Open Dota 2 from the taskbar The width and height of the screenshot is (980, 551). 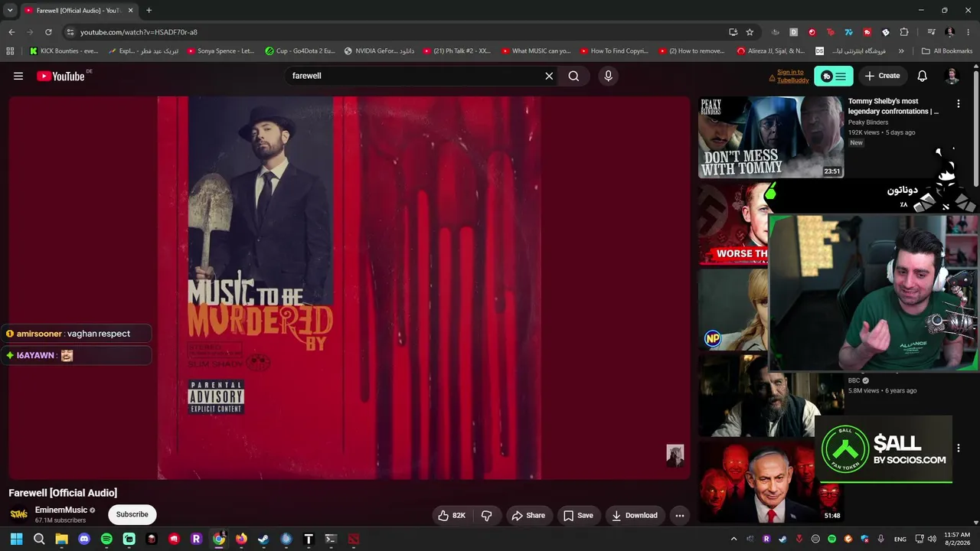point(353,539)
